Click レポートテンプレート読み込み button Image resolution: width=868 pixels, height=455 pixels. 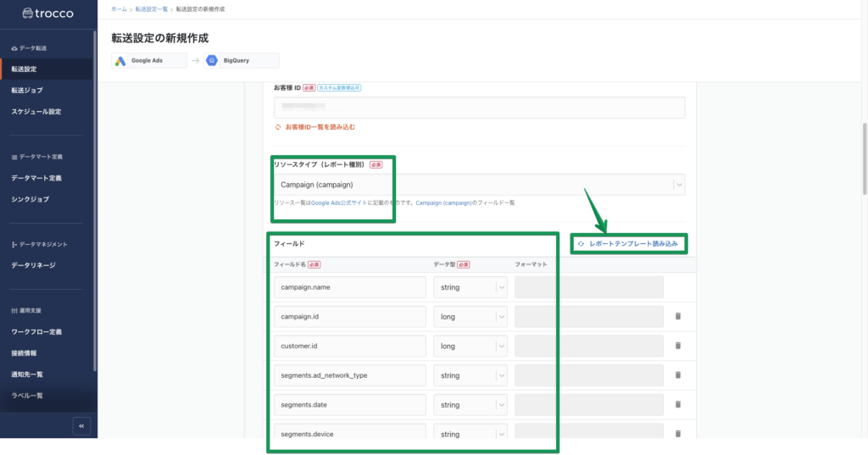628,244
